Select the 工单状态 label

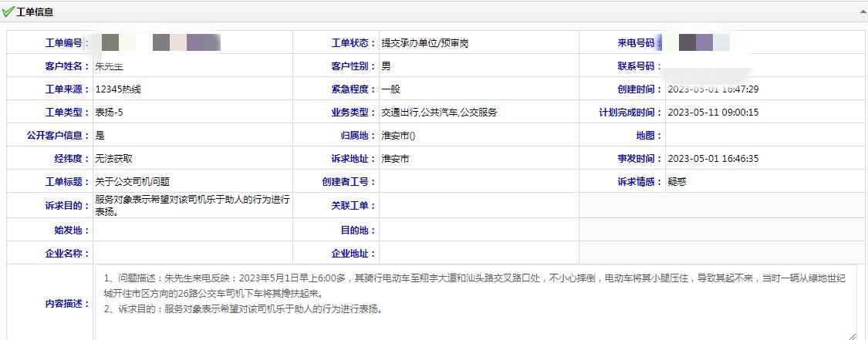coord(353,43)
